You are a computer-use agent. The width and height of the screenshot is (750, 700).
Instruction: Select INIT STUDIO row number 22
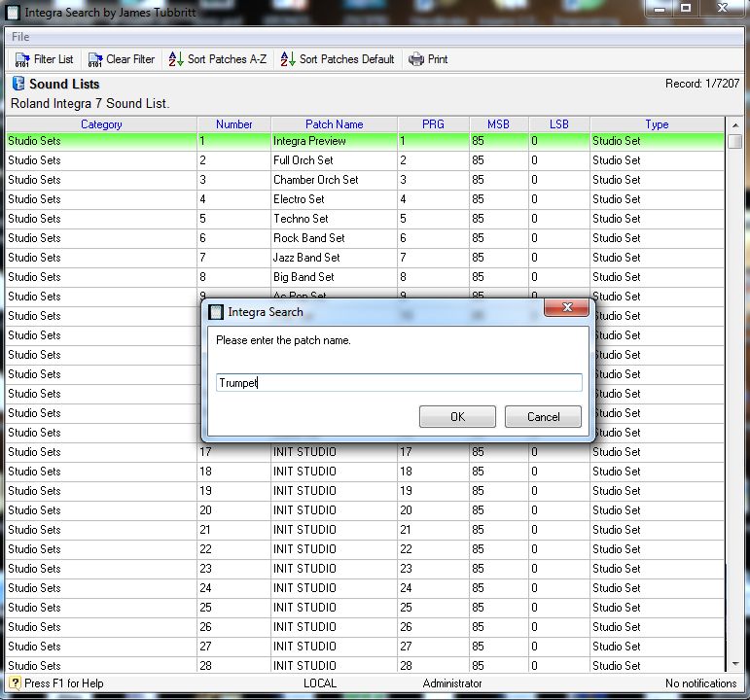(x=365, y=549)
